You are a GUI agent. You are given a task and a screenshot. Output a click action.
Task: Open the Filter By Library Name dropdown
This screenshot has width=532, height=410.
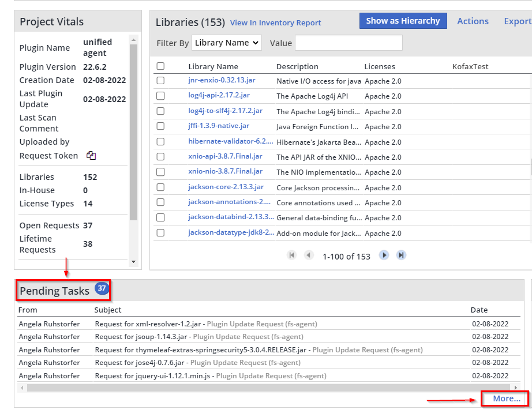pyautogui.click(x=227, y=43)
